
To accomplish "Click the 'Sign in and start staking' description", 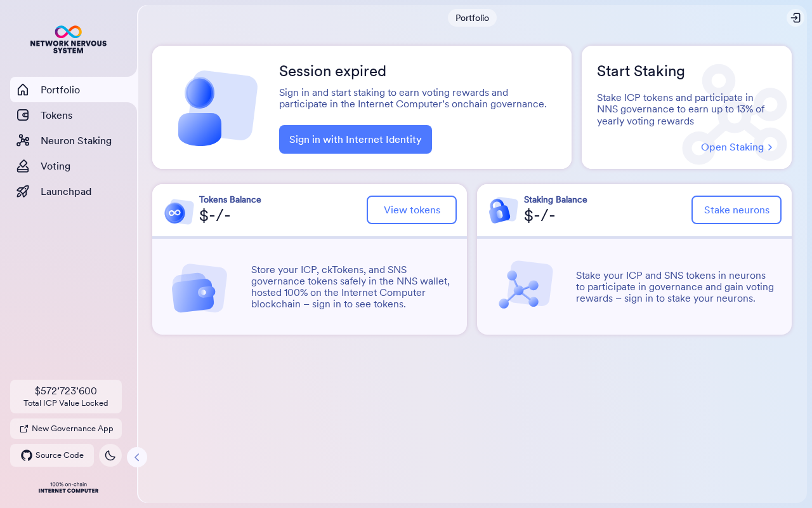I will [413, 98].
